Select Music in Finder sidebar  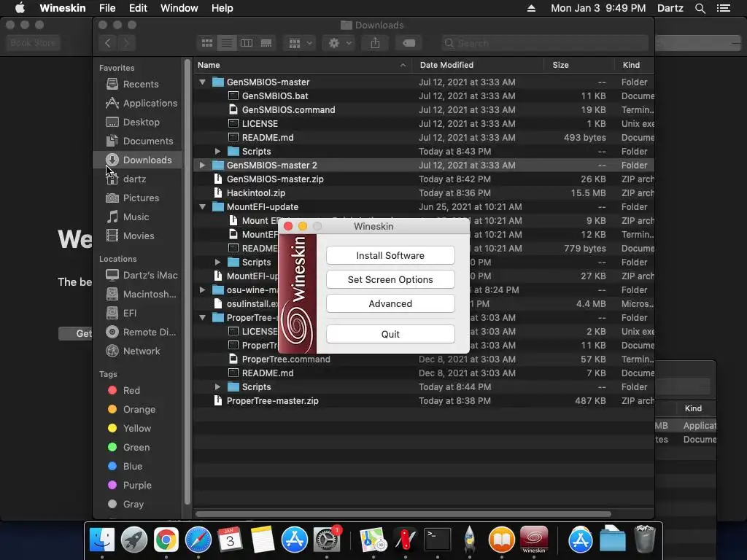click(137, 217)
